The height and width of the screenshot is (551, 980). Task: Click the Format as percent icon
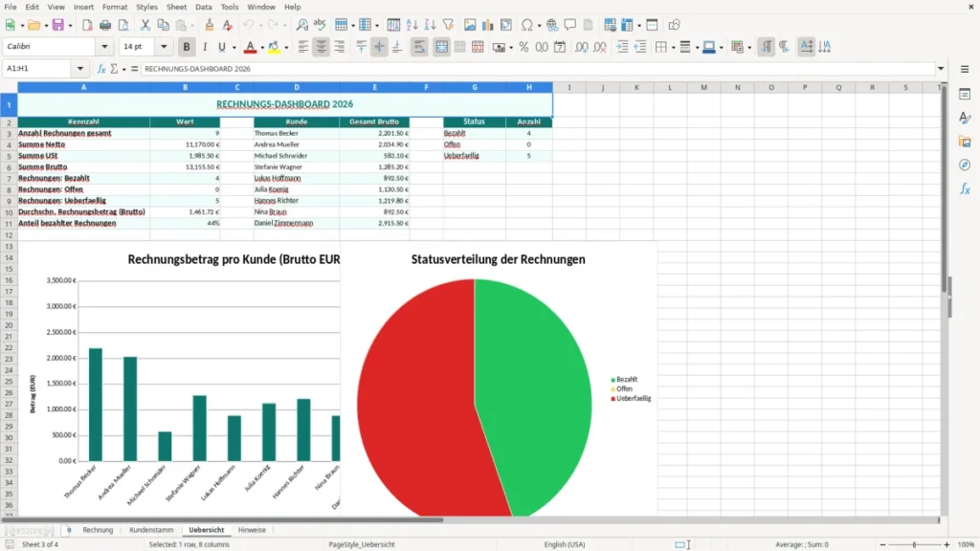tap(523, 47)
